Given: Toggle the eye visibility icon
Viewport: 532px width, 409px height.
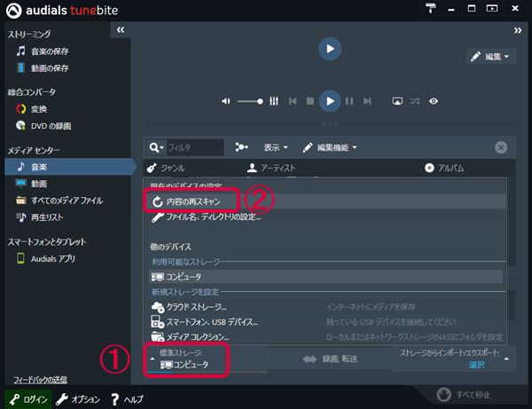Looking at the screenshot, I should point(434,101).
